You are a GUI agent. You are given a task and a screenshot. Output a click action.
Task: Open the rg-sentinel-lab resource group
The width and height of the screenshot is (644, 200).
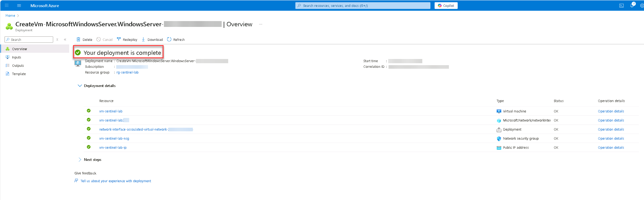pos(127,73)
